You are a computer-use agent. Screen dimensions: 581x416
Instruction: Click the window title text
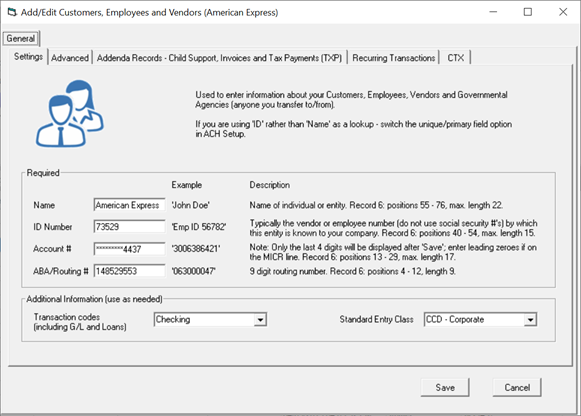tap(149, 13)
